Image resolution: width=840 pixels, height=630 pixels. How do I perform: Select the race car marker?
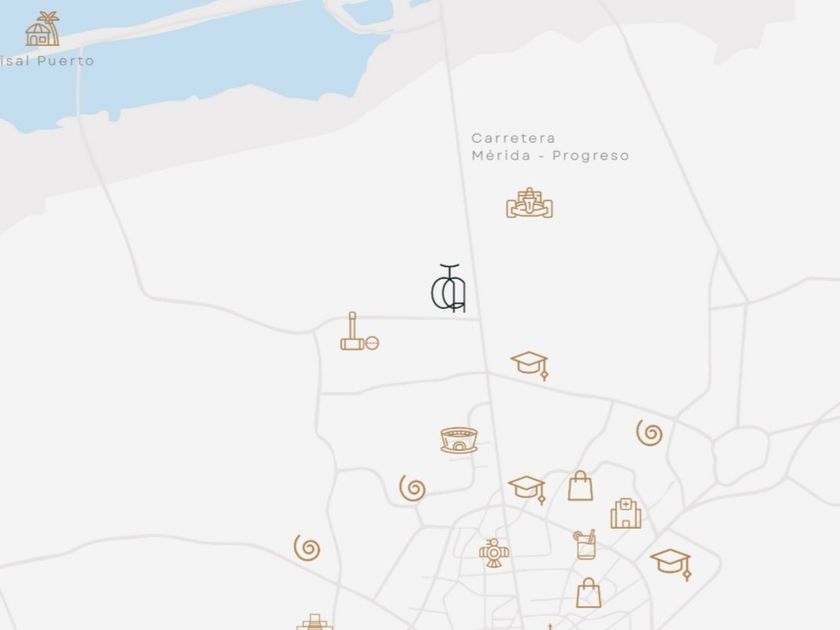coord(529,203)
